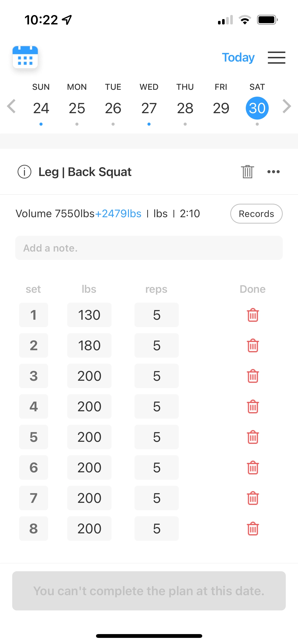298x644 pixels.
Task: Open the blue calendar icon
Action: click(25, 57)
